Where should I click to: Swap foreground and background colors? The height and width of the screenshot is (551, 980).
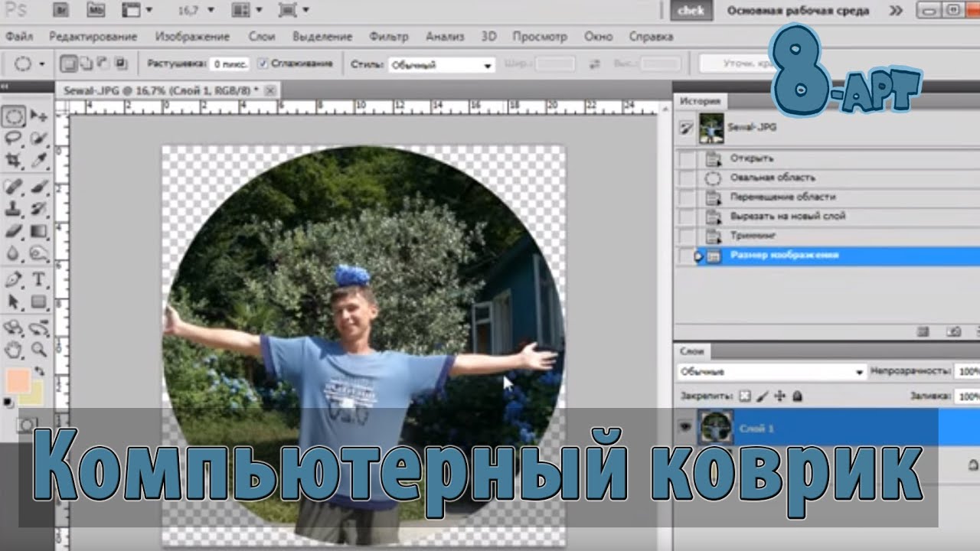[x=40, y=370]
